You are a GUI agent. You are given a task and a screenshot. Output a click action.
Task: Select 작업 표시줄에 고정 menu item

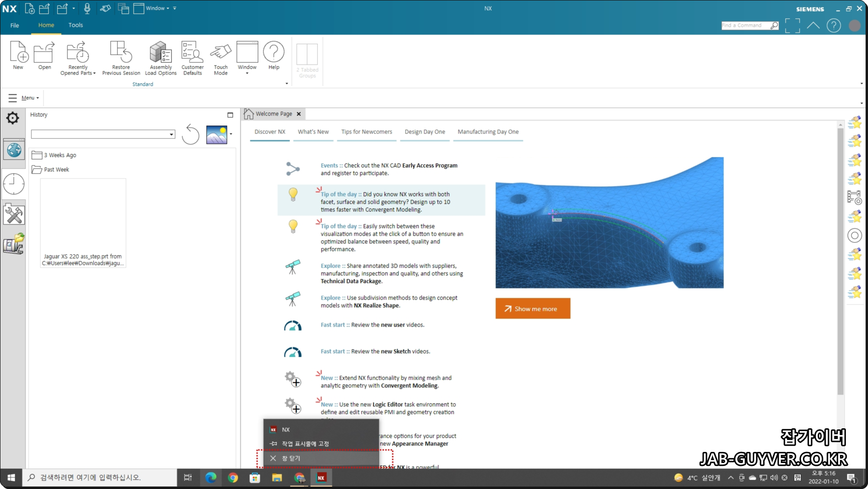click(321, 444)
